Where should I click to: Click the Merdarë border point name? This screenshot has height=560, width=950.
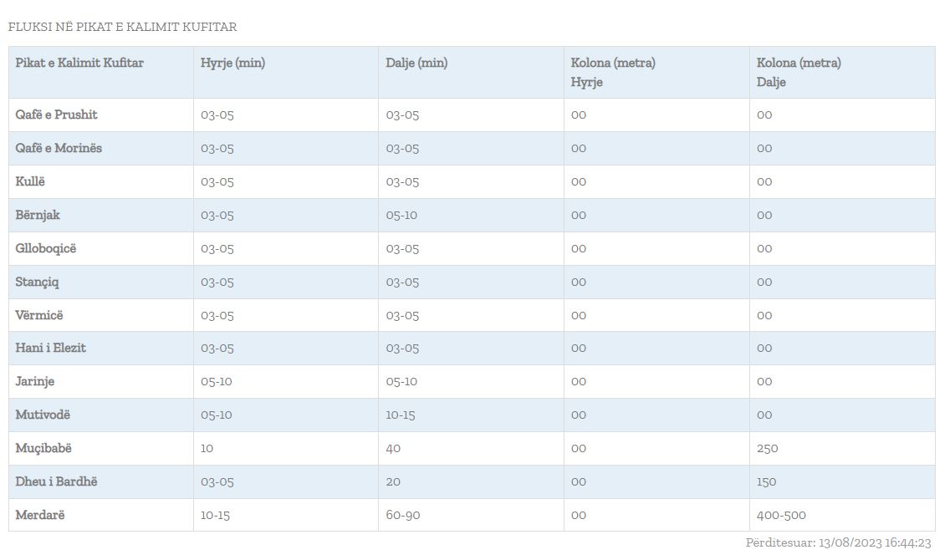pos(39,515)
